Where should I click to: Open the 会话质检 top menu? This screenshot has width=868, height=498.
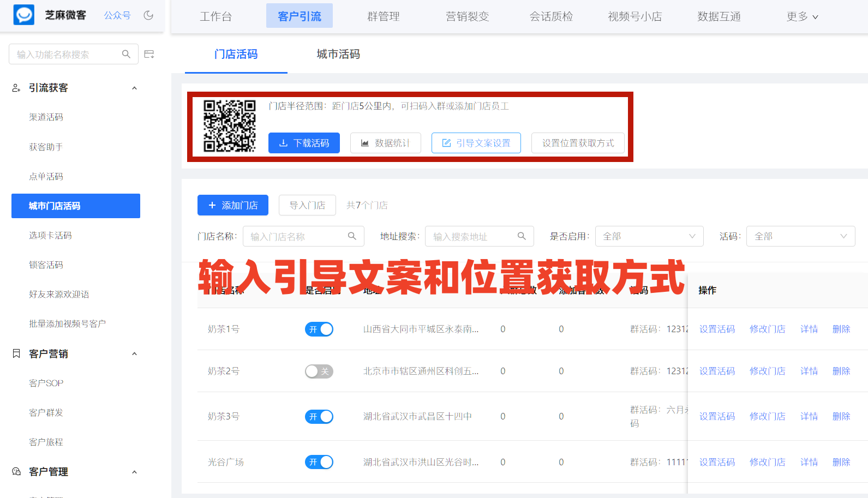(551, 16)
